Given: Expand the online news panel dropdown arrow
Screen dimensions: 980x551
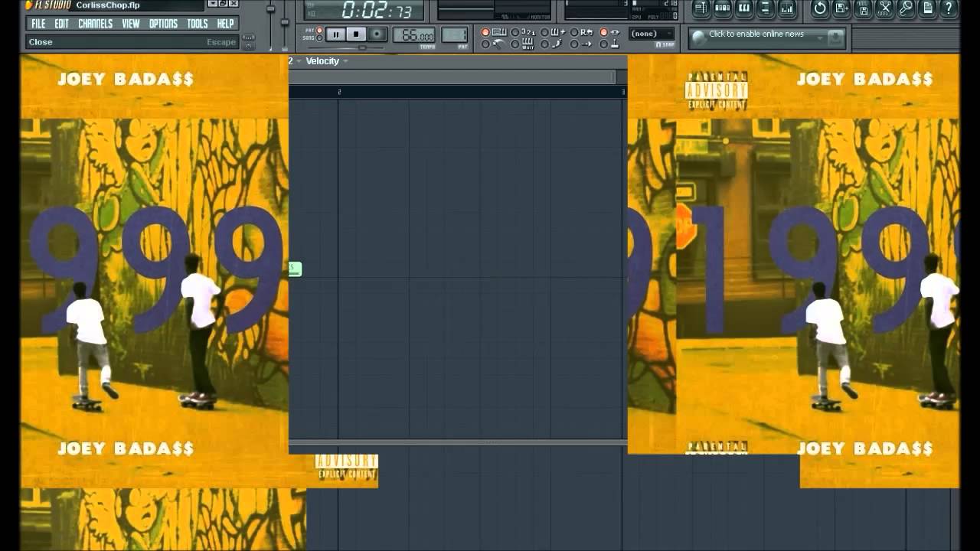Looking at the screenshot, I should tap(820, 38).
